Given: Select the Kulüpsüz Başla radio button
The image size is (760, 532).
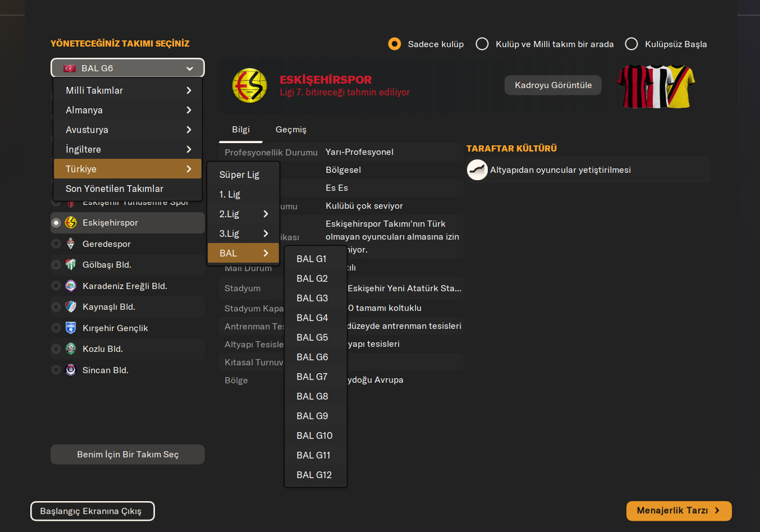Looking at the screenshot, I should pos(631,44).
